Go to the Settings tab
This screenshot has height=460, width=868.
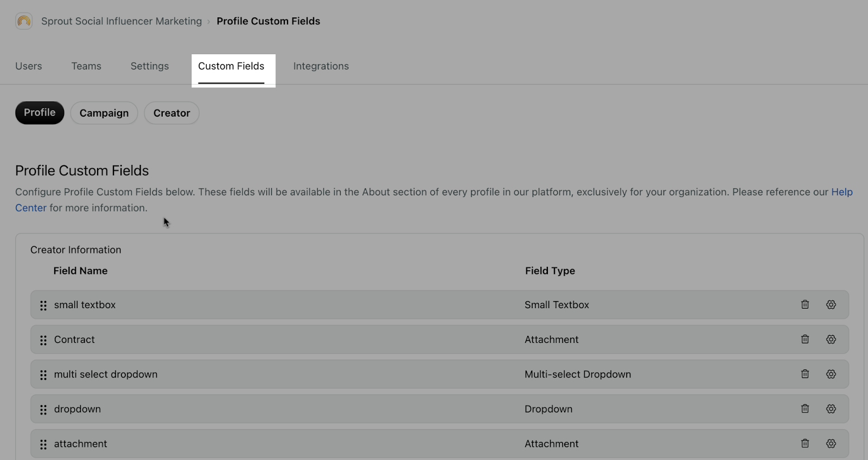(150, 66)
